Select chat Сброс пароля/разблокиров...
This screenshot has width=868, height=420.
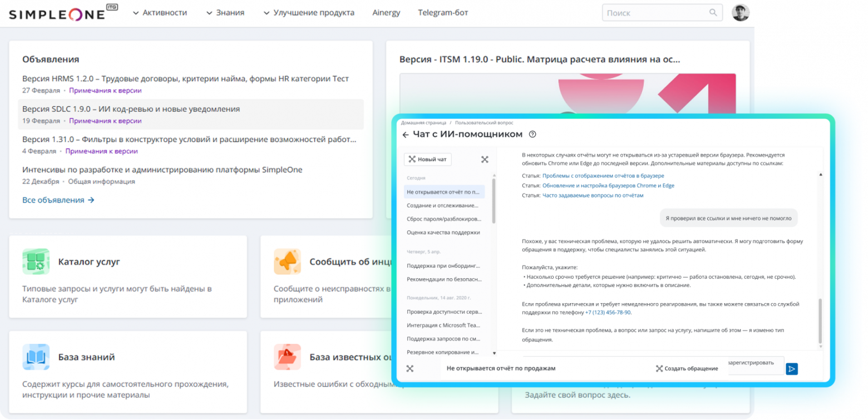(444, 219)
